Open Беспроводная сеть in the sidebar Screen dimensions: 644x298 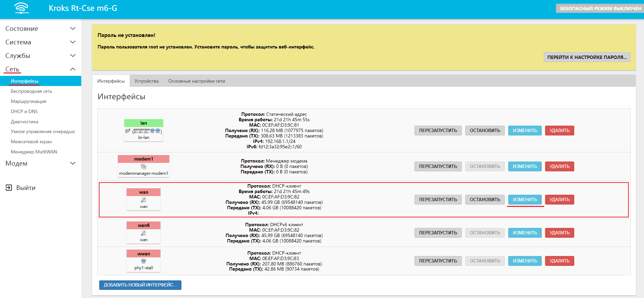31,91
